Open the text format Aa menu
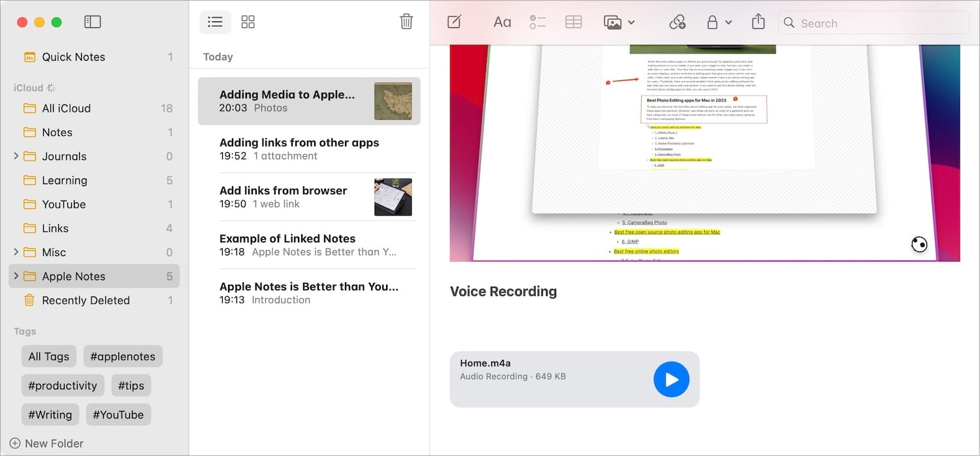Image resolution: width=980 pixels, height=456 pixels. click(502, 22)
